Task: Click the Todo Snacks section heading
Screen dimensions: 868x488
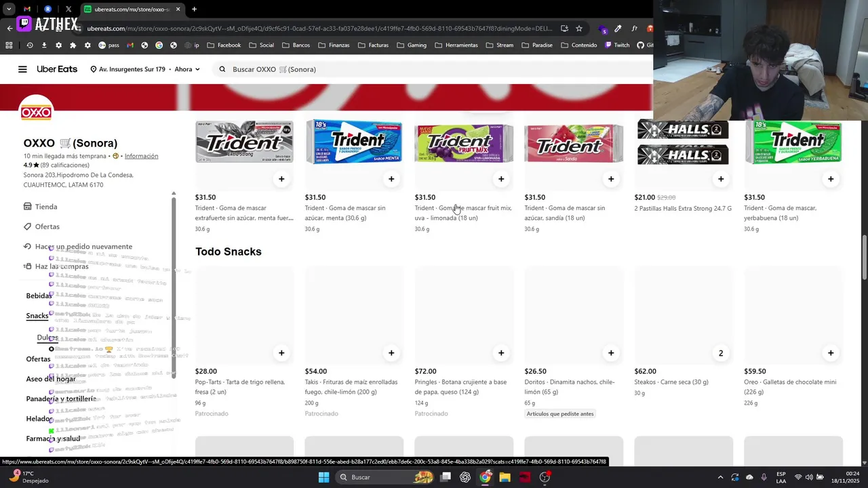Action: (229, 251)
